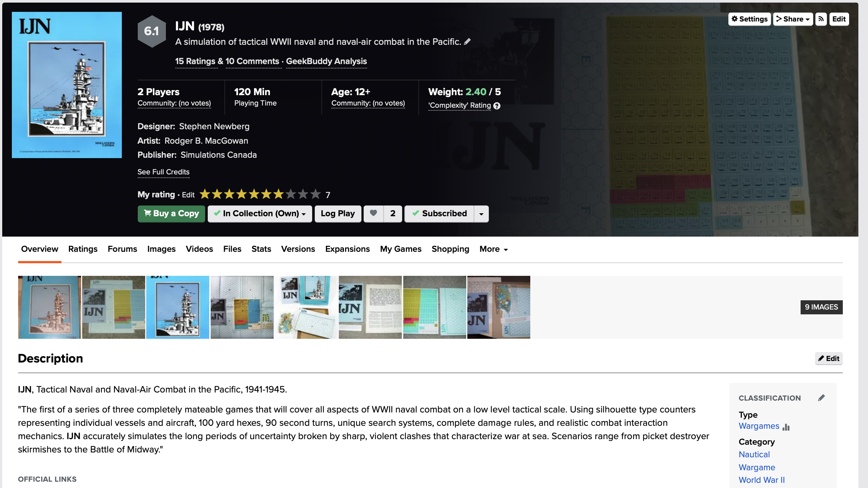Set my rating to the ninth star
Image resolution: width=868 pixels, height=488 pixels.
pos(303,194)
